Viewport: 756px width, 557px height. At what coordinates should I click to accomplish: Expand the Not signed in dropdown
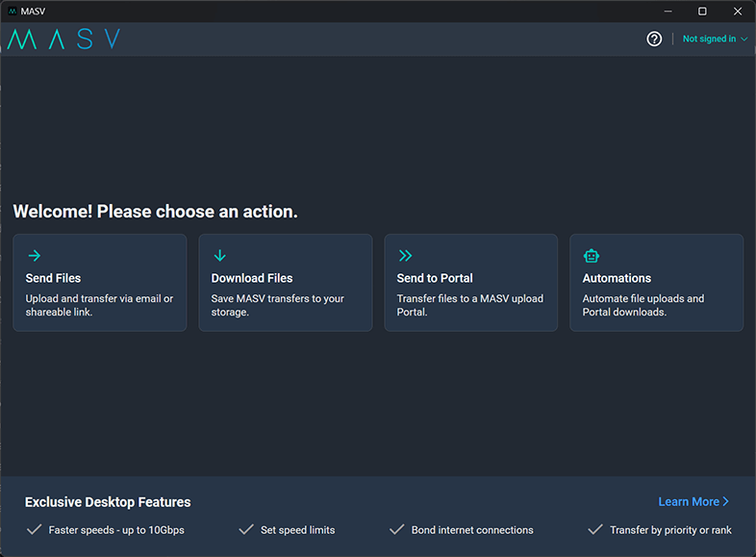(715, 38)
